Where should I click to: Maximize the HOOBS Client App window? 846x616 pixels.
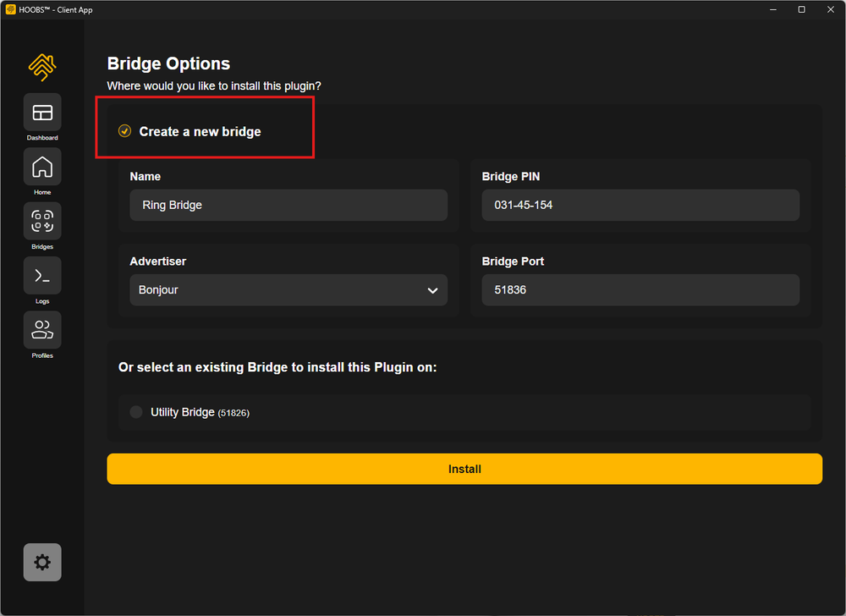pos(802,9)
